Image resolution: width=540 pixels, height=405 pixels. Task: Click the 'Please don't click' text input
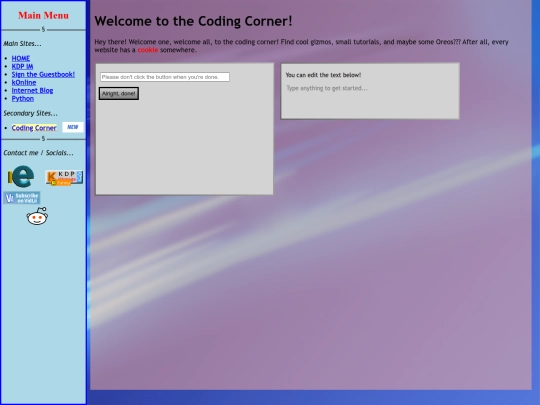tap(165, 77)
